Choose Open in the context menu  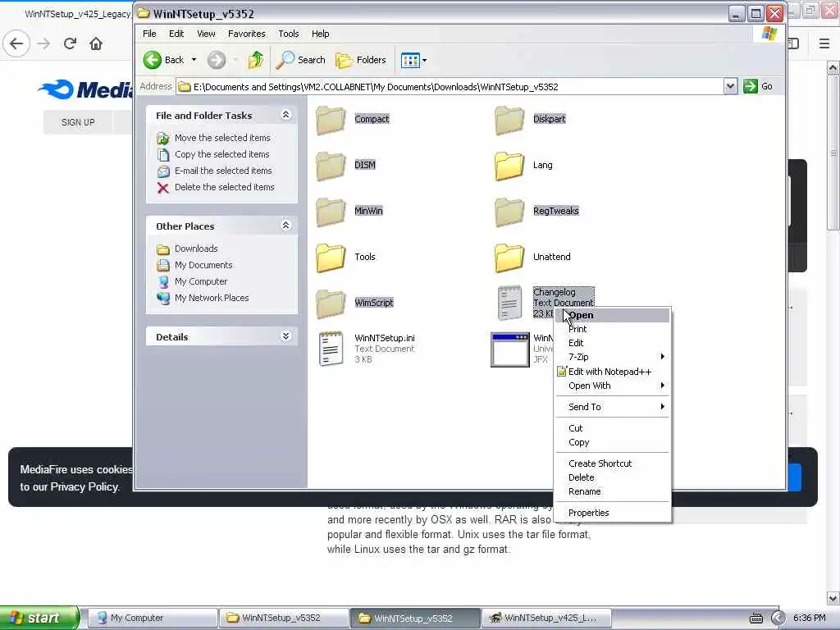coord(612,316)
